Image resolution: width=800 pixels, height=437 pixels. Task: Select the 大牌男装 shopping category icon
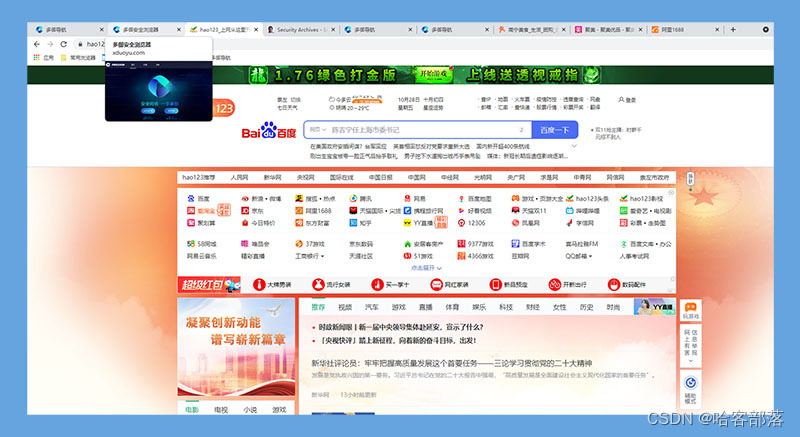click(x=259, y=285)
